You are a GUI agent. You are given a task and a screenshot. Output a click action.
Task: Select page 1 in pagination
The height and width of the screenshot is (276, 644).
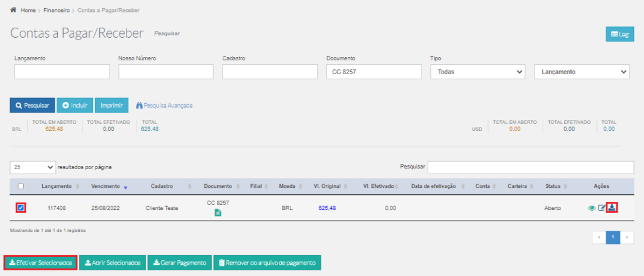tap(613, 238)
